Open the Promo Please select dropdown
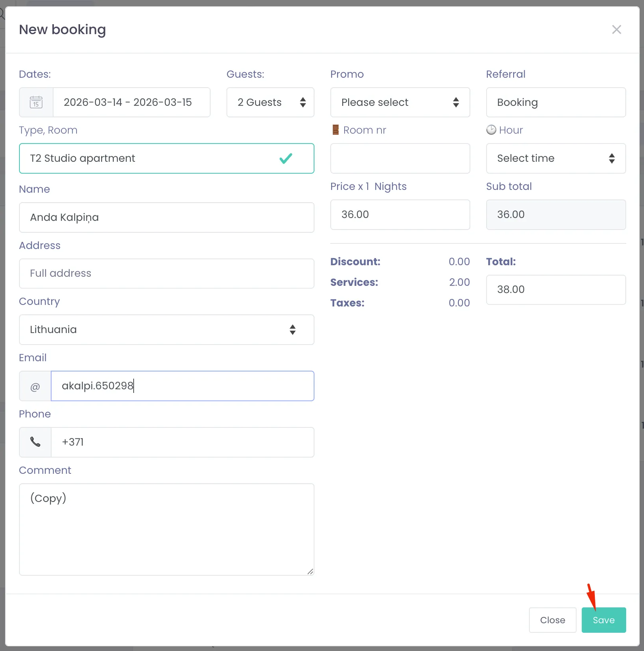The height and width of the screenshot is (651, 644). 400,102
